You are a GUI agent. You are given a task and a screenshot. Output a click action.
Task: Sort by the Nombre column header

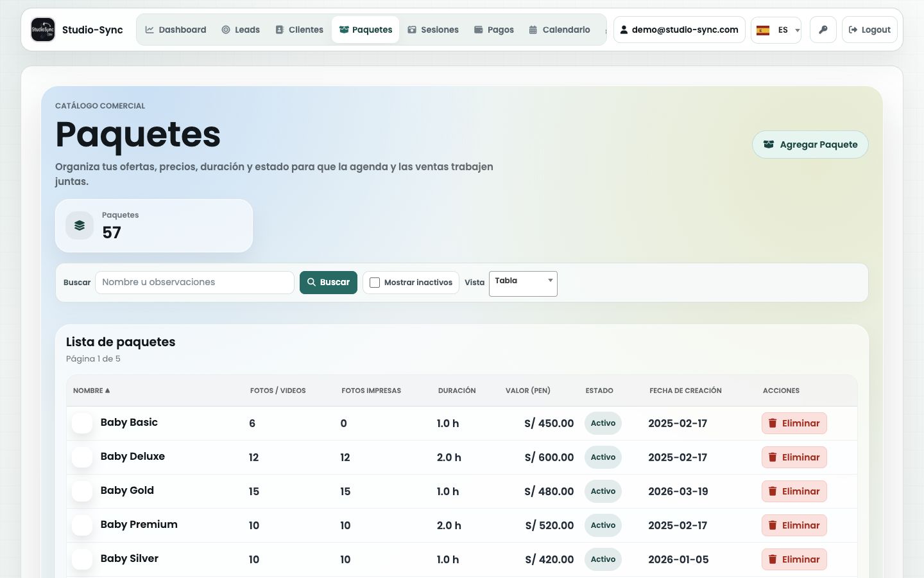coord(91,390)
